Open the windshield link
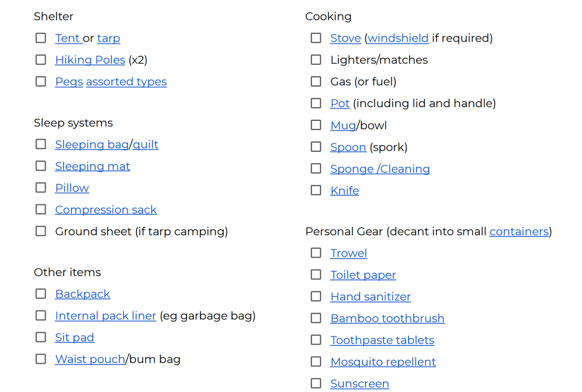This screenshot has width=582, height=392. (398, 38)
